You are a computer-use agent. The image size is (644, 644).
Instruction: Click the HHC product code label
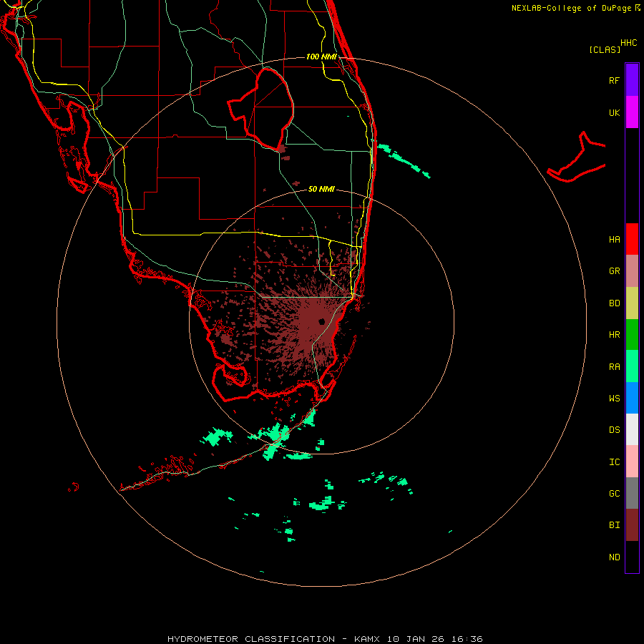[x=629, y=43]
